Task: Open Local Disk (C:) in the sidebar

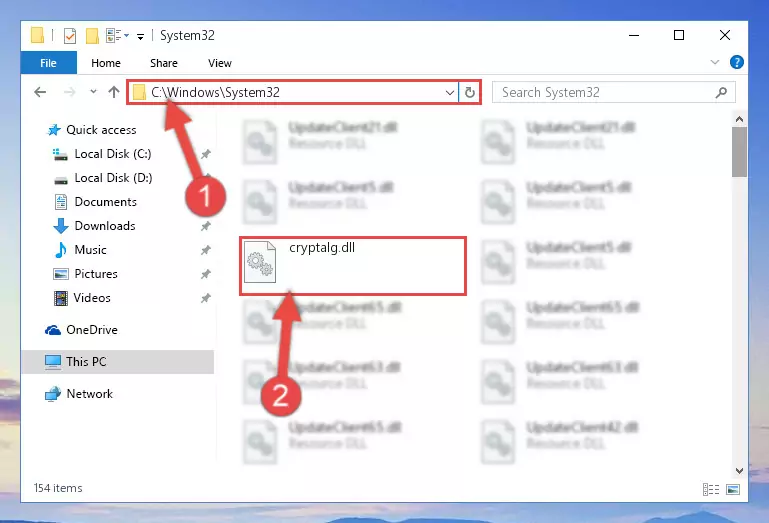Action: click(113, 154)
